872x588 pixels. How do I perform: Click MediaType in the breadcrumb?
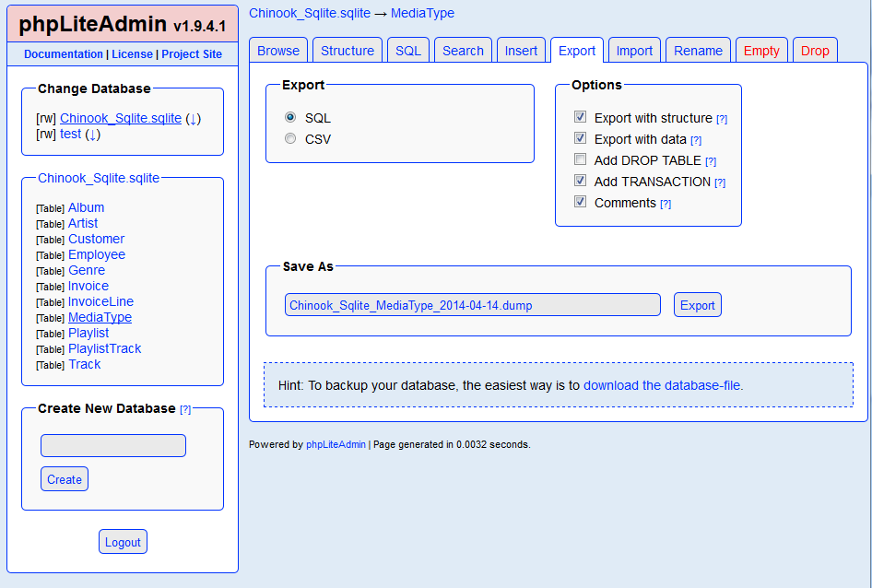(x=423, y=13)
